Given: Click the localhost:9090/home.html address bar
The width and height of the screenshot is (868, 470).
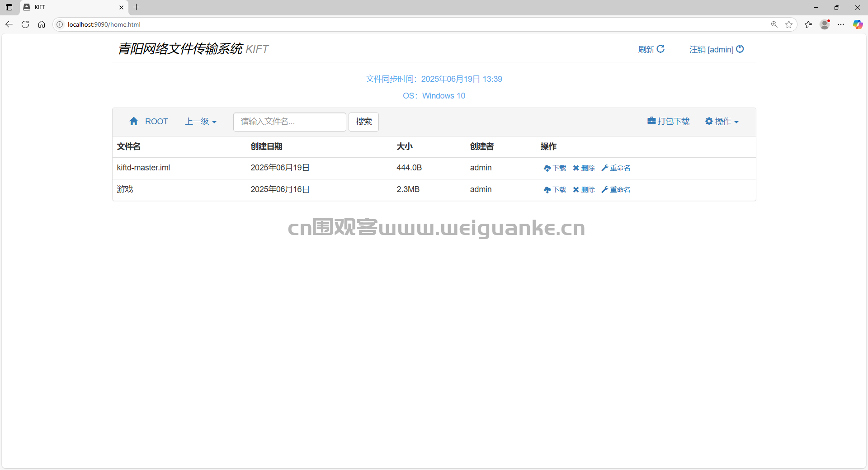Looking at the screenshot, I should point(104,24).
